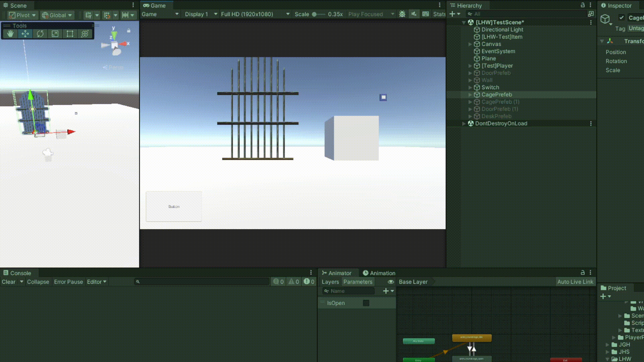Select the Rect tool
The width and height of the screenshot is (644, 362).
pos(70,34)
